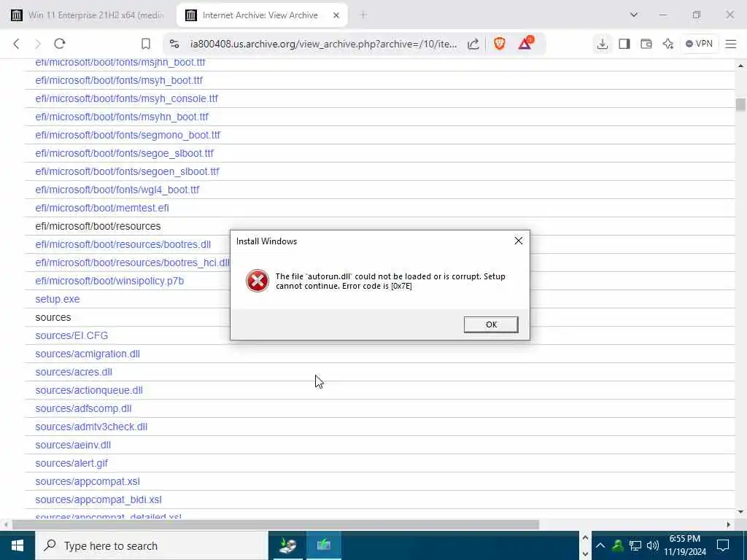This screenshot has height=560, width=747.
Task: Open Brave Shields lion icon
Action: click(499, 44)
